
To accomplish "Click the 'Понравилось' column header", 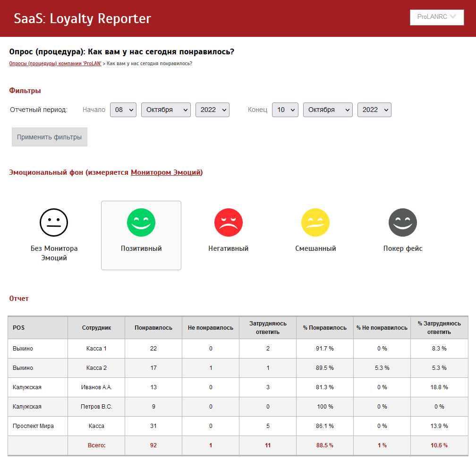I will point(153,327).
